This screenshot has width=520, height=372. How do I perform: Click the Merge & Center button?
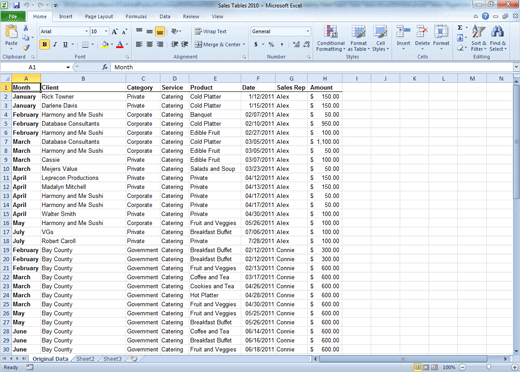(x=218, y=44)
